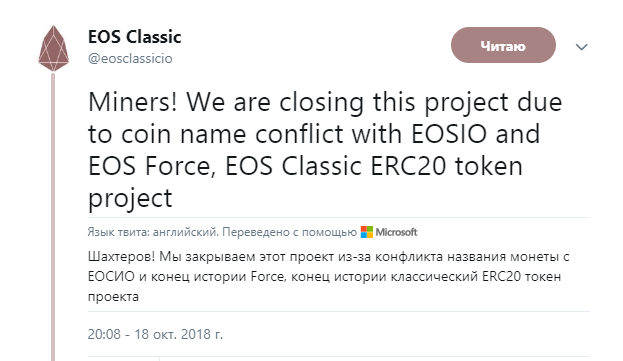Viewport: 623px width, 361px height.
Task: Open the @eosclassicio handle link
Action: point(130,58)
